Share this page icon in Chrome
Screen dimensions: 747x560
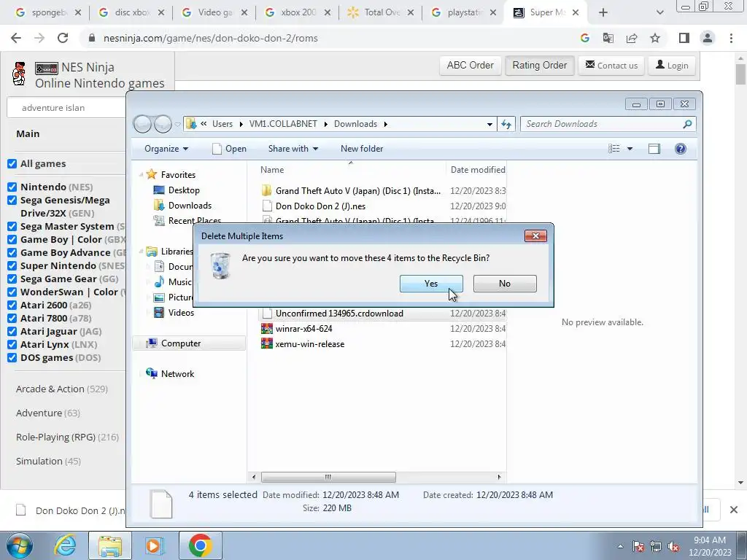632,38
